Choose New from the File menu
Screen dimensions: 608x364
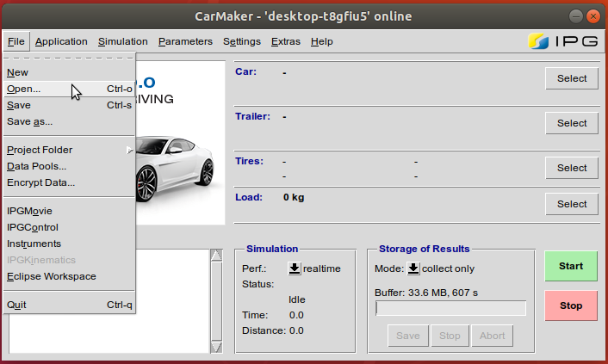coord(70,72)
